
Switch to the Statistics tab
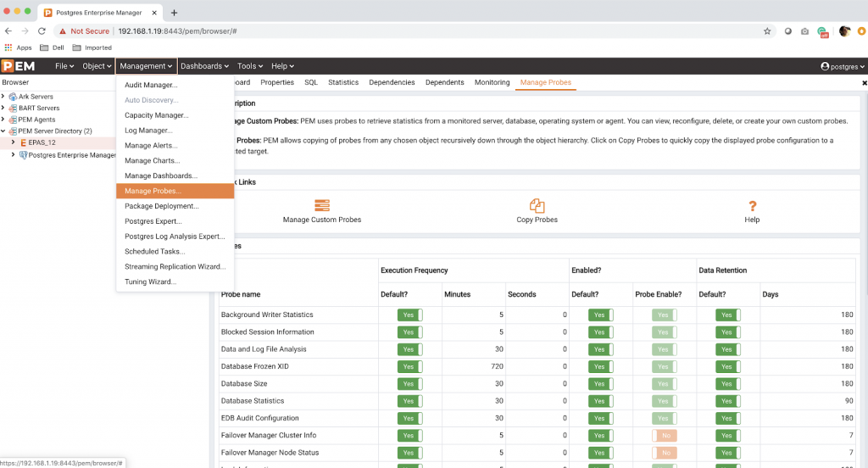pos(343,83)
